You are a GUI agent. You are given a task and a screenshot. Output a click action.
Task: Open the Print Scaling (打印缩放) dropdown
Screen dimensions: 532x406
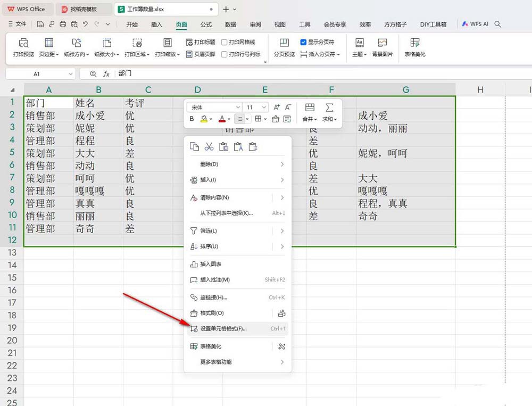tap(167, 47)
